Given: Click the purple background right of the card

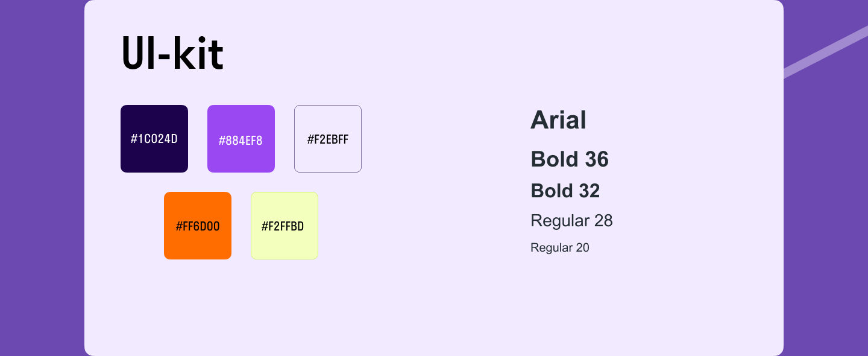Looking at the screenshot, I should point(826,211).
